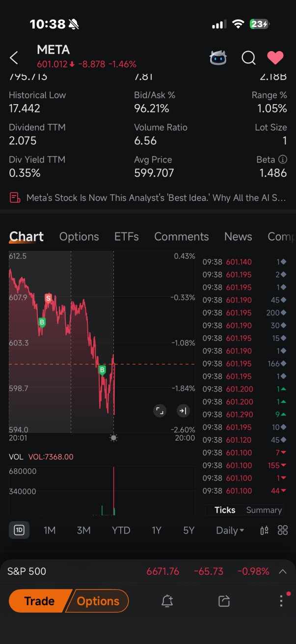Tap the back arrow icon

[14, 58]
